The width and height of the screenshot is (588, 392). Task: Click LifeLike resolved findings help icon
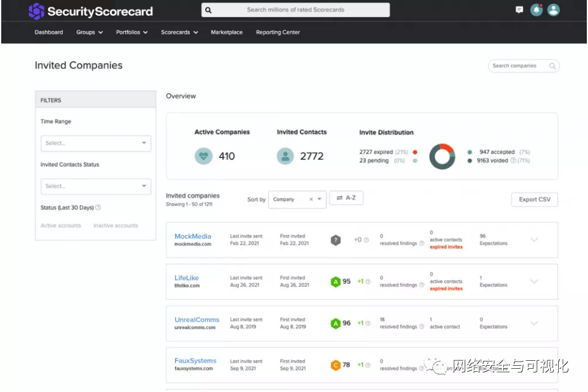(421, 285)
